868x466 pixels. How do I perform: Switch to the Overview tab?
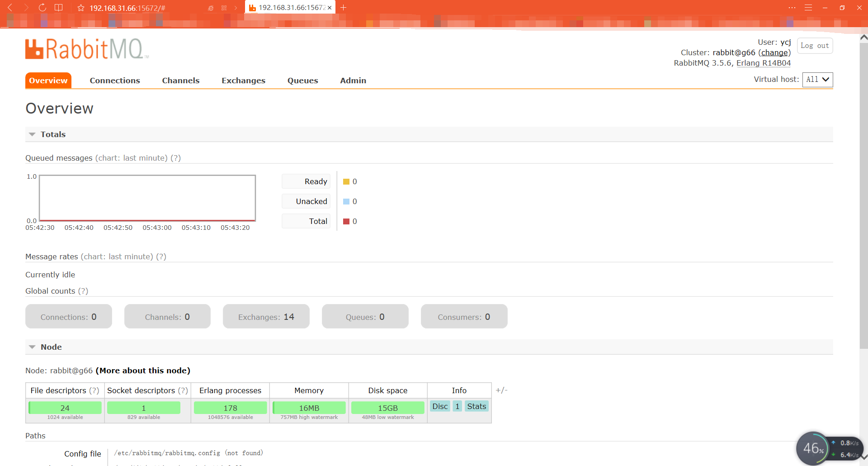[x=48, y=81]
